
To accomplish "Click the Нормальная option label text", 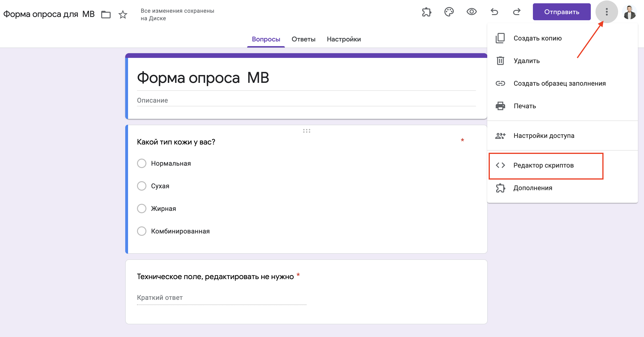I will pyautogui.click(x=171, y=164).
